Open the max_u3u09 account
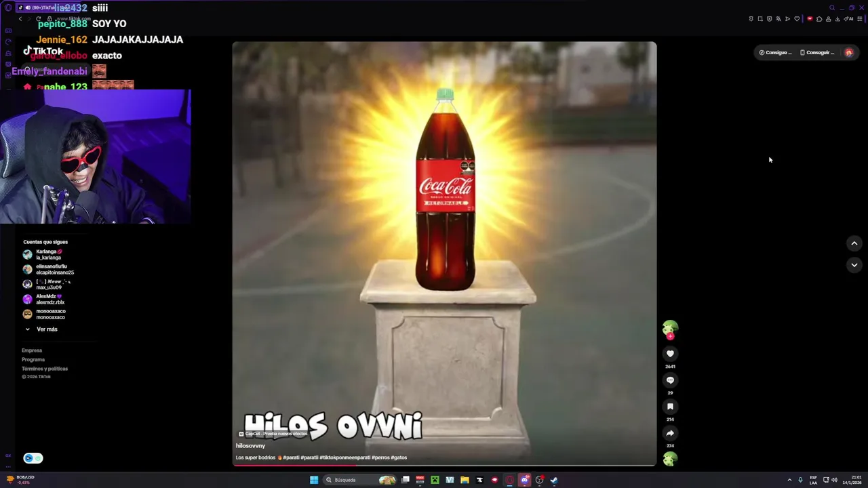 [47, 284]
